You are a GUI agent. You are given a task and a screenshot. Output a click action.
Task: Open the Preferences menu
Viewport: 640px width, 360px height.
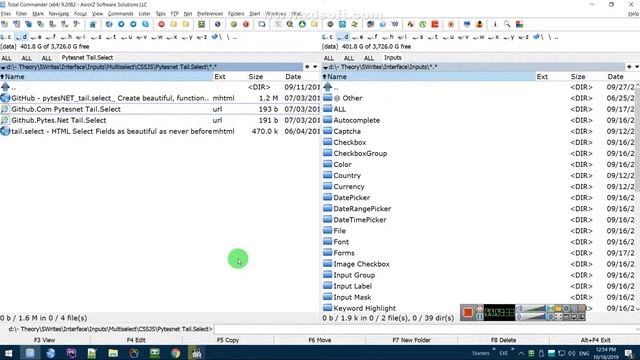(x=210, y=13)
